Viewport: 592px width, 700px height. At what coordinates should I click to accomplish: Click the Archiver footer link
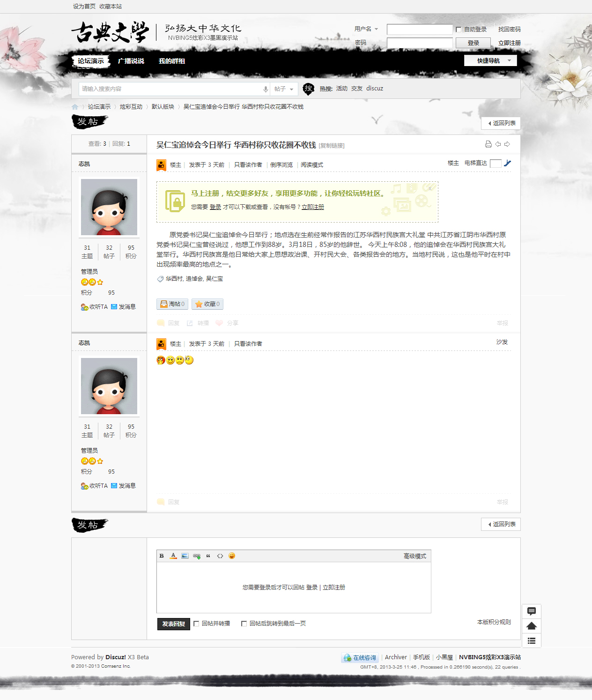click(396, 657)
